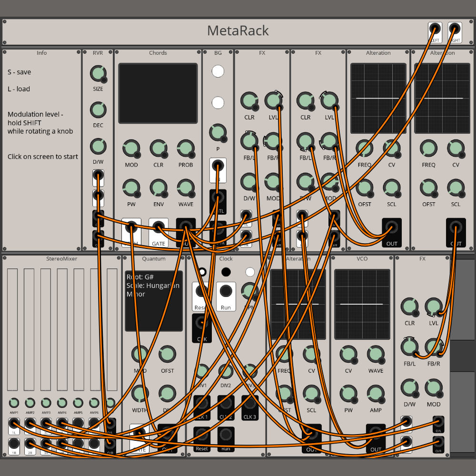The width and height of the screenshot is (476, 476).
Task: Click the white Run input jack on Clock
Action: [226, 292]
